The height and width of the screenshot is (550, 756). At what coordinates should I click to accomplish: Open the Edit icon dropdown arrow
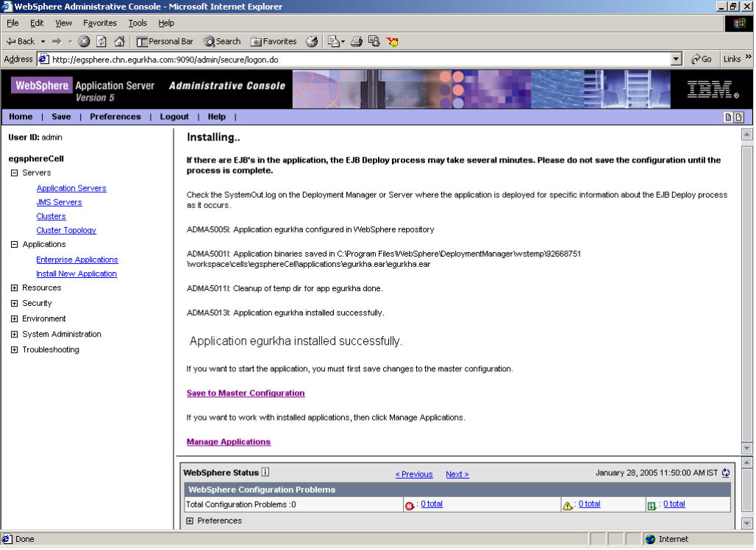(x=343, y=41)
